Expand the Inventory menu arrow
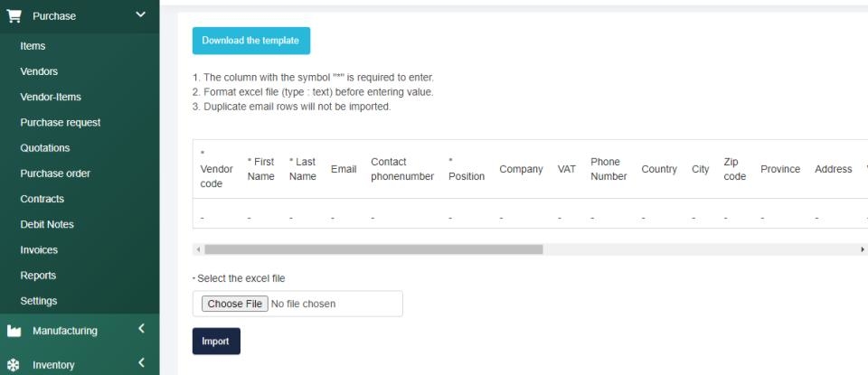 [x=141, y=364]
